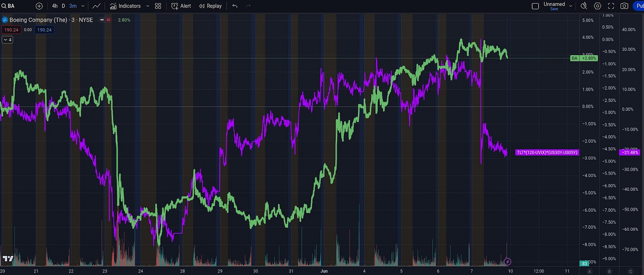Click the 2.80% legend value
Image resolution: width=644 pixels, height=275 pixels.
(124, 20)
